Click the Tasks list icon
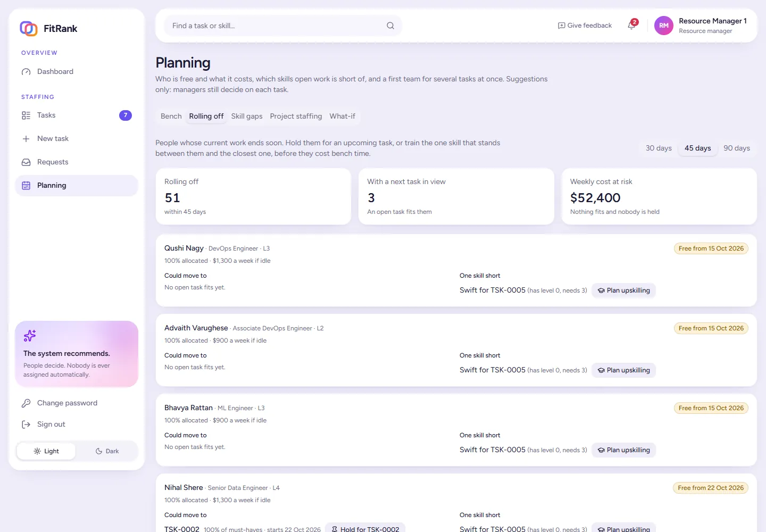The width and height of the screenshot is (766, 532). [26, 115]
